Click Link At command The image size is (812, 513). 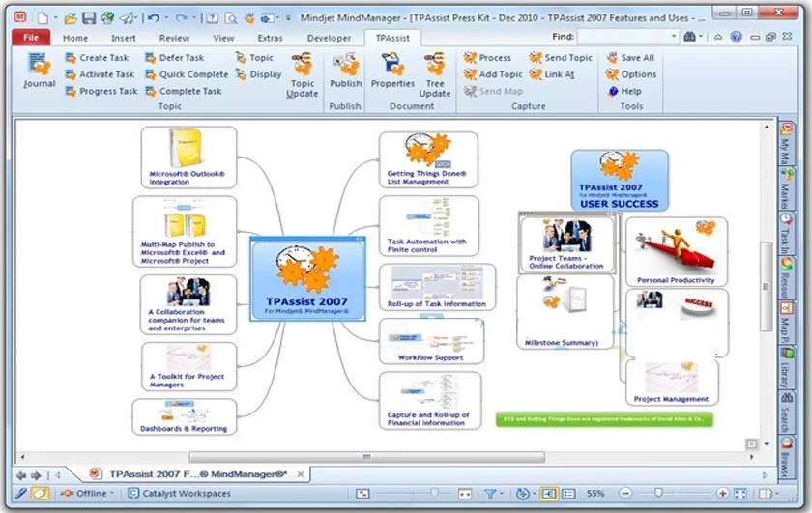552,74
